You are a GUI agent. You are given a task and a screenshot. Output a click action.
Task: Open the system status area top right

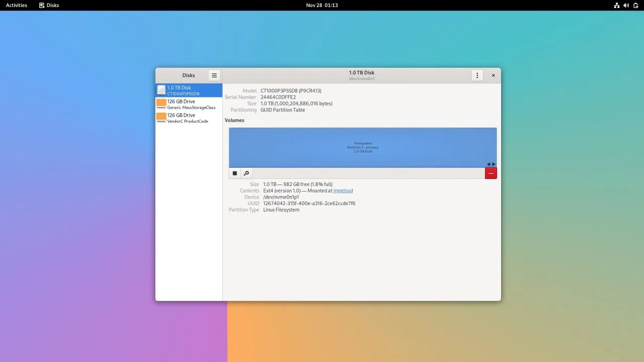[x=626, y=6]
